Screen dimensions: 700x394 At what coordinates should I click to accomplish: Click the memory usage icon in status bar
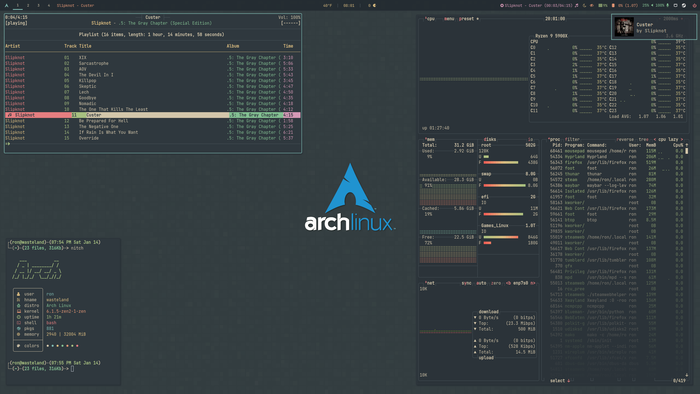click(x=600, y=5)
